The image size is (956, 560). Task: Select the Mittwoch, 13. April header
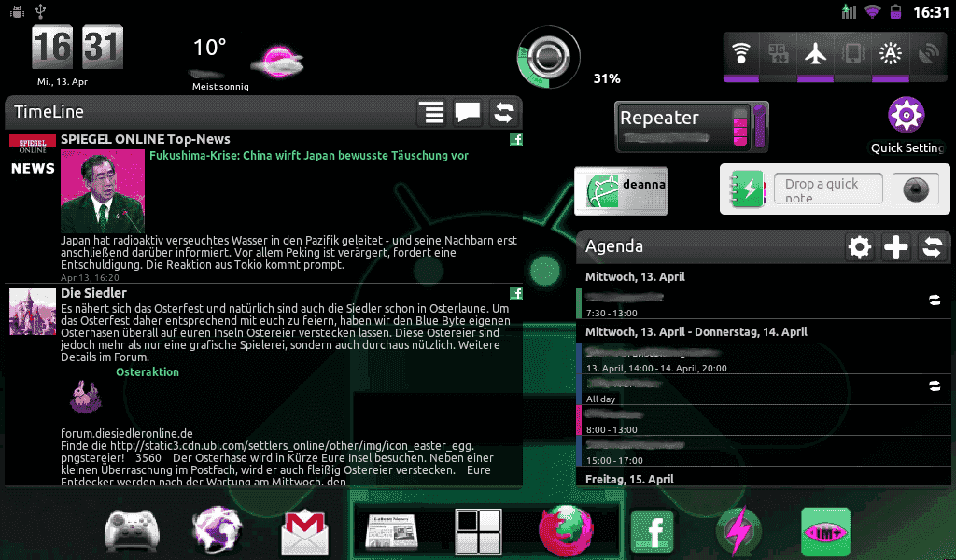point(635,276)
